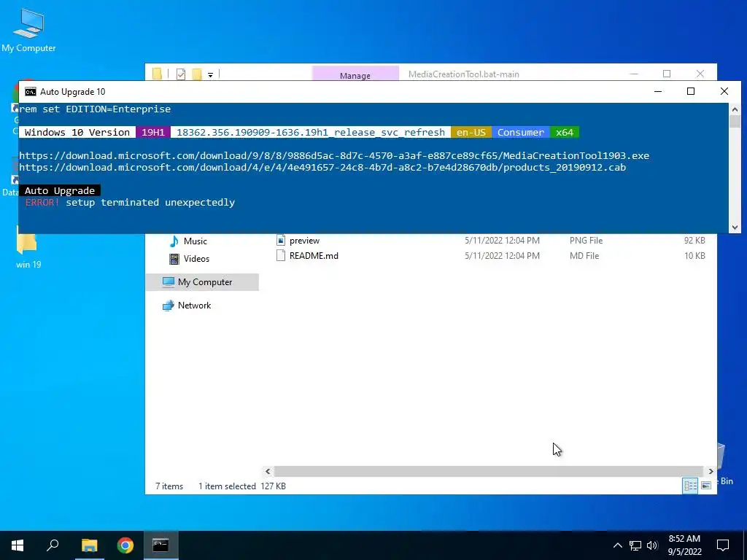Open the volume speaker tray icon

pyautogui.click(x=652, y=545)
